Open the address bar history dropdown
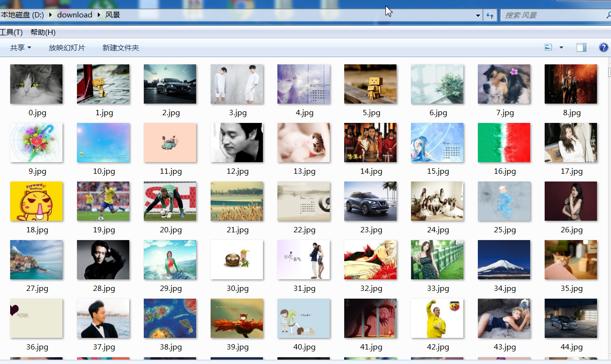 (478, 15)
